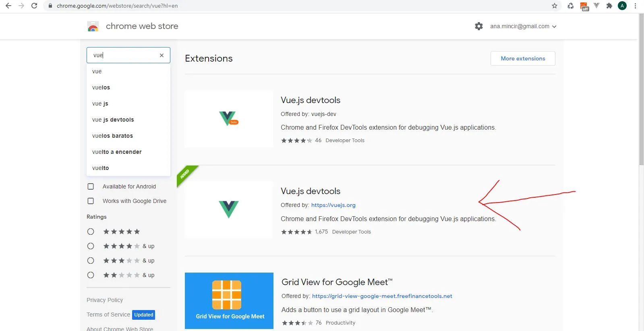This screenshot has width=644, height=331.
Task: Click the '46' rating count text
Action: tap(318, 141)
